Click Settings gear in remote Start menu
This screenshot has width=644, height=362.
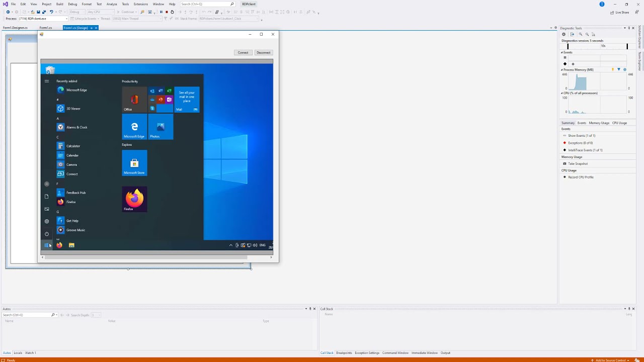click(x=47, y=221)
